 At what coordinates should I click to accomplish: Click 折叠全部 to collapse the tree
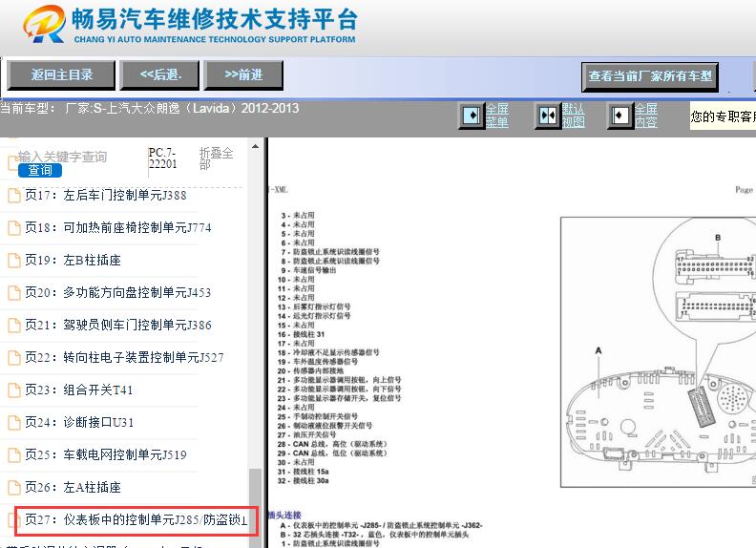coord(216,158)
